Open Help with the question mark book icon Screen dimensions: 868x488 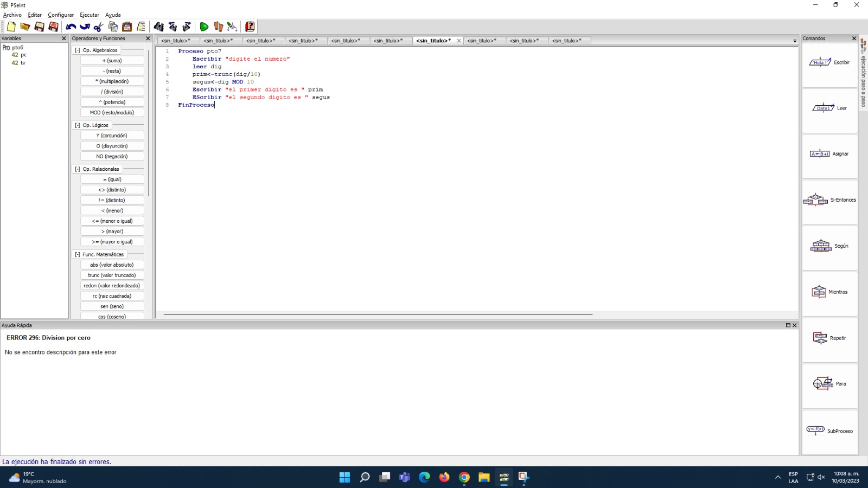[x=250, y=27]
